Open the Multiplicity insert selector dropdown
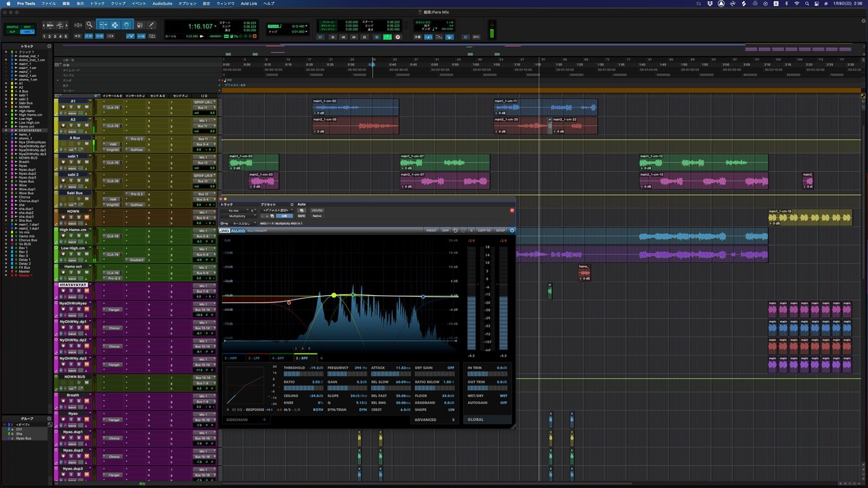The height and width of the screenshot is (488, 868). point(239,216)
